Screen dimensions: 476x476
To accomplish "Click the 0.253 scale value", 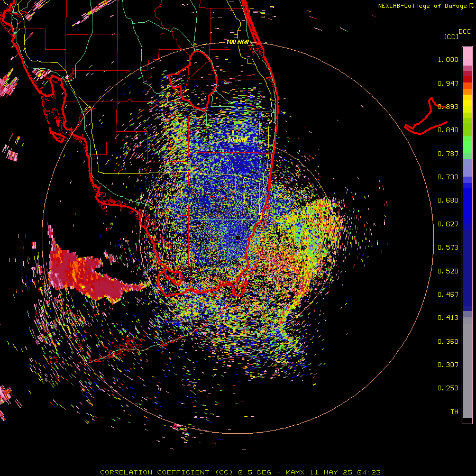I will point(448,388).
